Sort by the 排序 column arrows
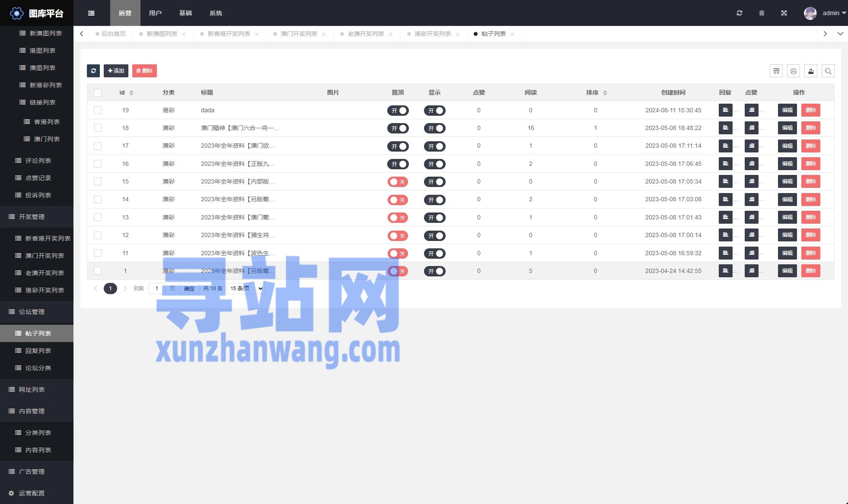 (605, 93)
